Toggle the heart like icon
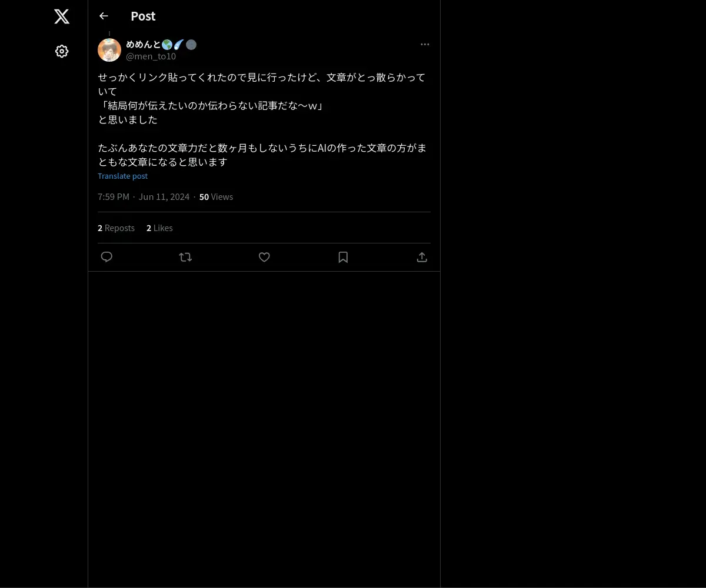 click(x=264, y=257)
